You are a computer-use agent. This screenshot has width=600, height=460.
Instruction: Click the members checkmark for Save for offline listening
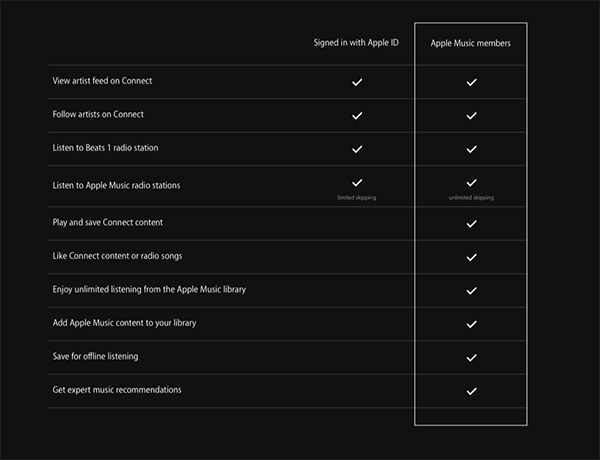point(471,357)
